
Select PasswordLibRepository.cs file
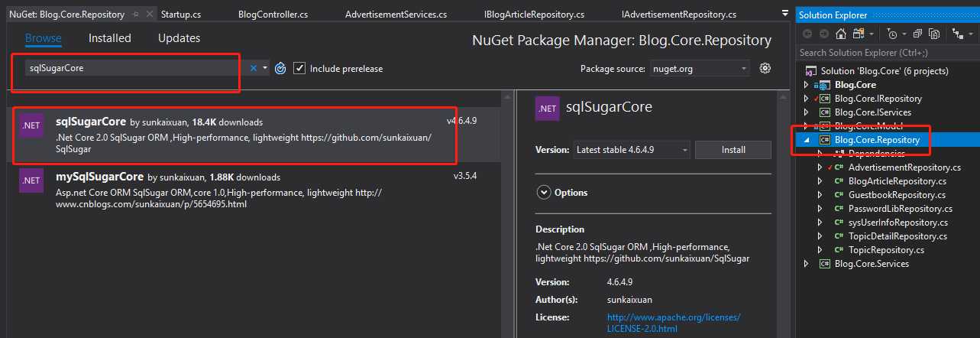[x=900, y=209]
